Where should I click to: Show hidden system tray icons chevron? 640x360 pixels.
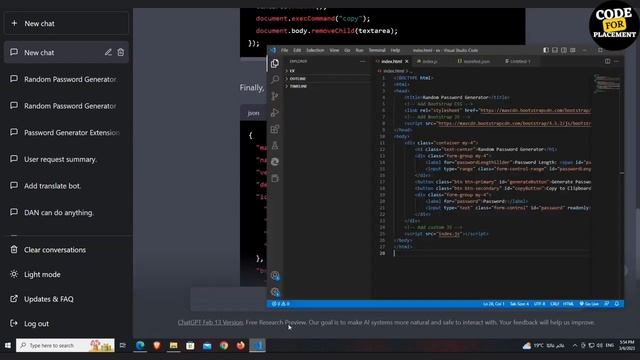coord(575,345)
